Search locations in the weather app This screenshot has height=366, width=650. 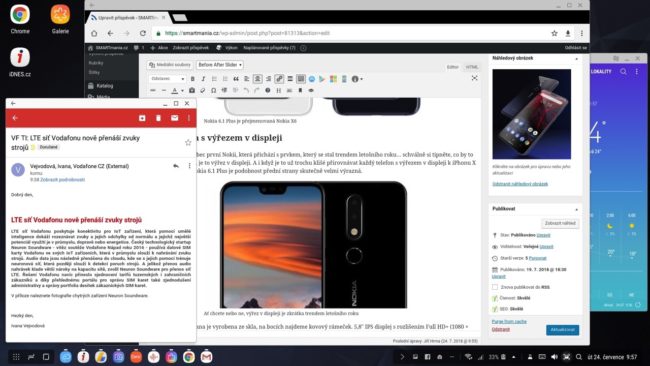(x=623, y=71)
